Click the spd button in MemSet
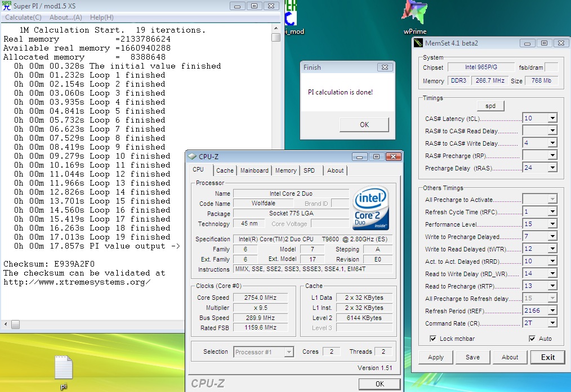Image resolution: width=571 pixels, height=392 pixels. [490, 106]
